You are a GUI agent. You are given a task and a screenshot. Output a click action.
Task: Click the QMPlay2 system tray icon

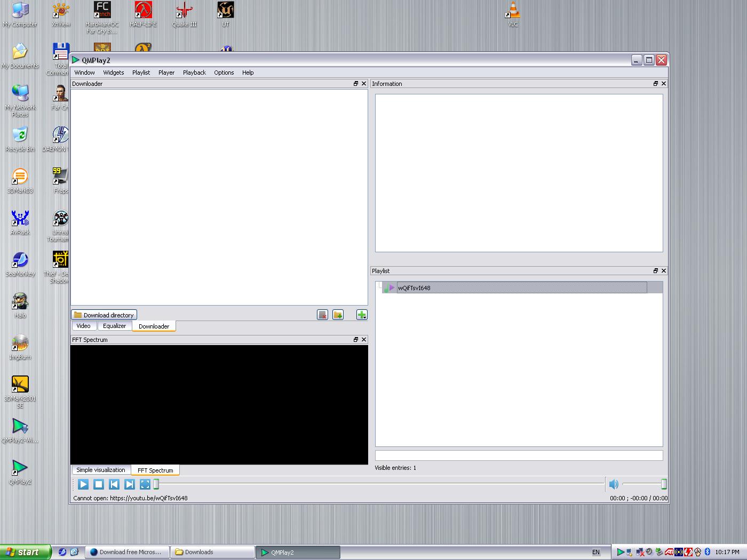click(x=621, y=552)
